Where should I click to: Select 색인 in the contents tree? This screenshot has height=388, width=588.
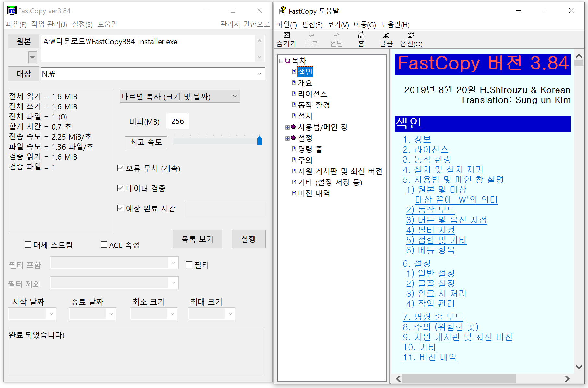[305, 72]
